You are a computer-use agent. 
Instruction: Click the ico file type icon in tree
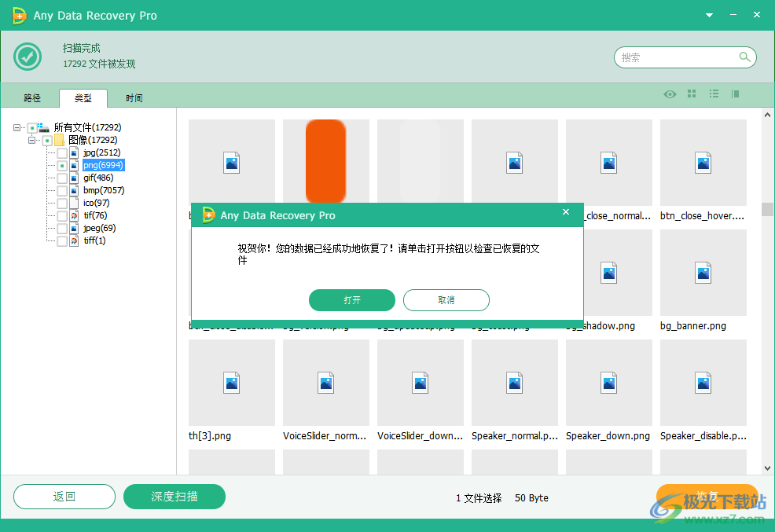point(74,203)
